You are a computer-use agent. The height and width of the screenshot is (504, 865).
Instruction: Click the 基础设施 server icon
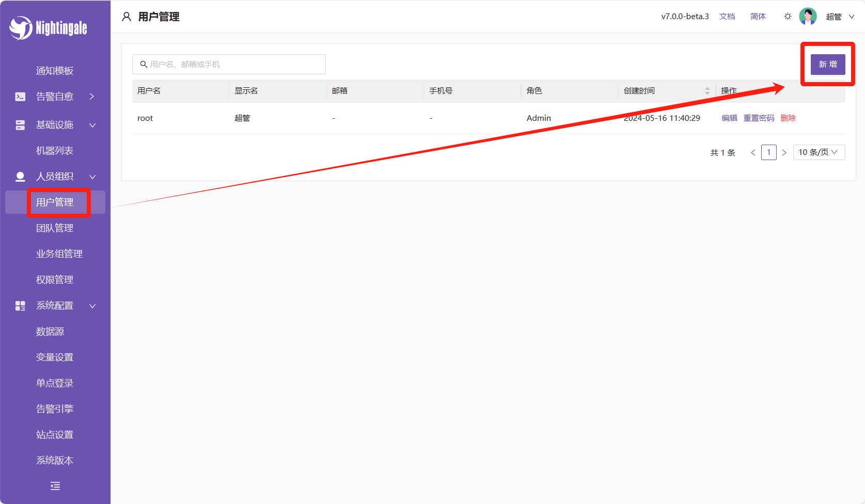click(20, 125)
